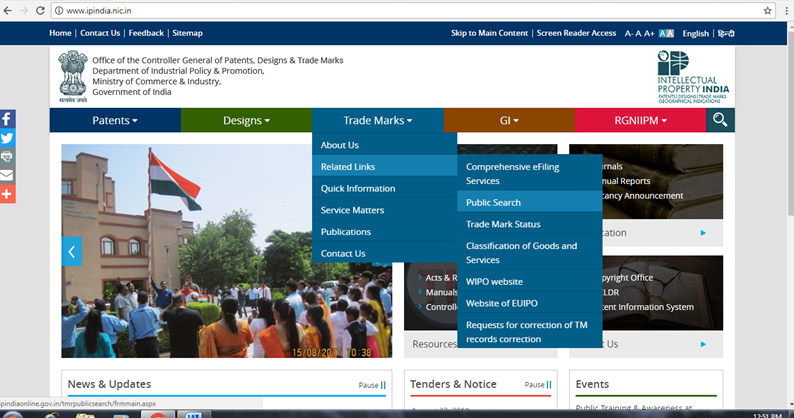This screenshot has height=418, width=794.
Task: Expand the Patents dropdown menu
Action: (115, 120)
